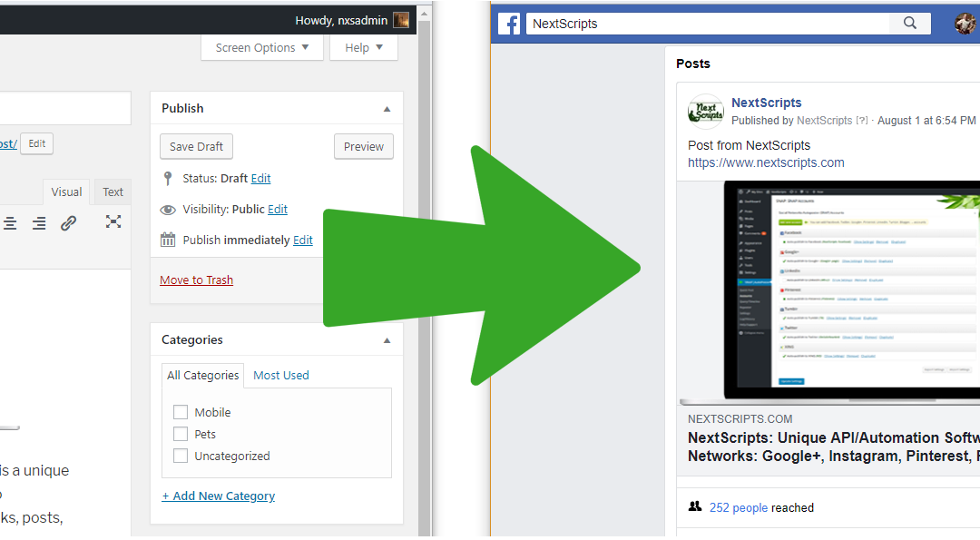Click the permalink Edit button

(x=37, y=143)
